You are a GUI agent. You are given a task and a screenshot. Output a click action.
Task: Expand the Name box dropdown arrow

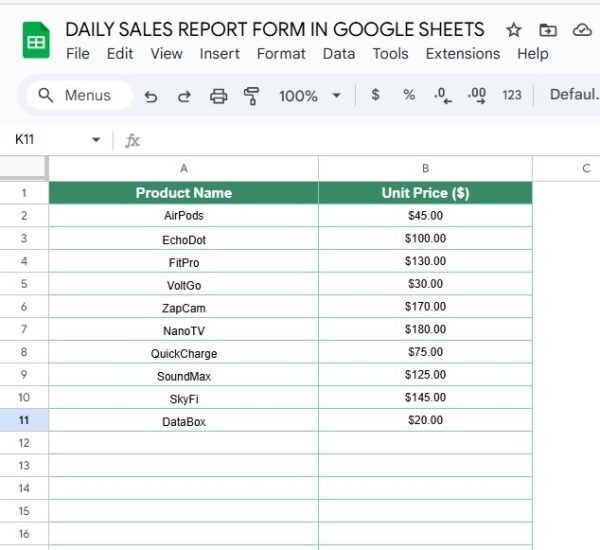click(x=96, y=140)
